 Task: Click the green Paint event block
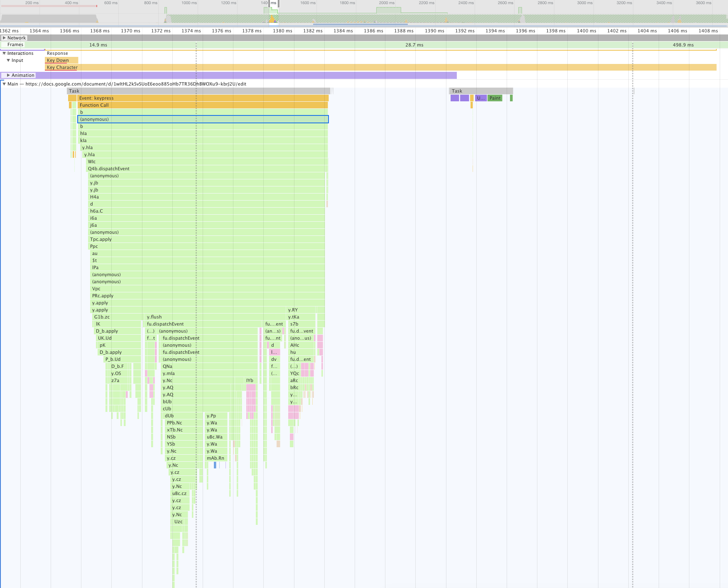tap(495, 98)
